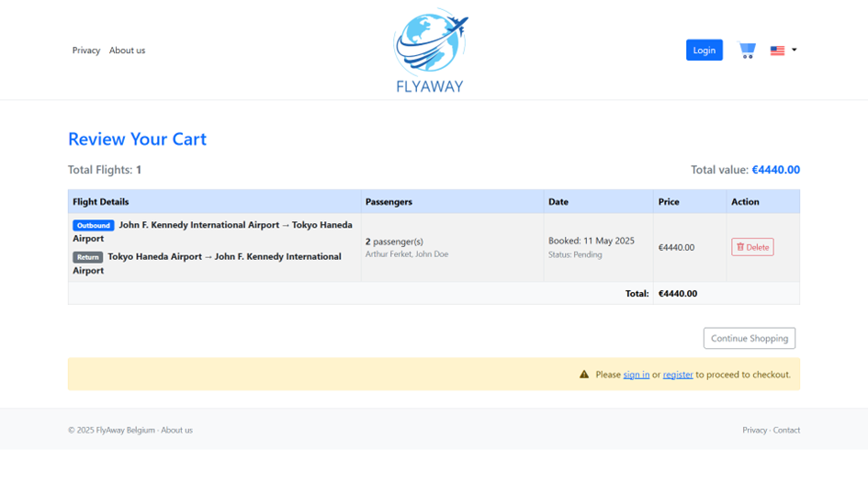The image size is (868, 483).
Task: Click passenger names Arthur Ferket, John Doe
Action: pos(407,254)
